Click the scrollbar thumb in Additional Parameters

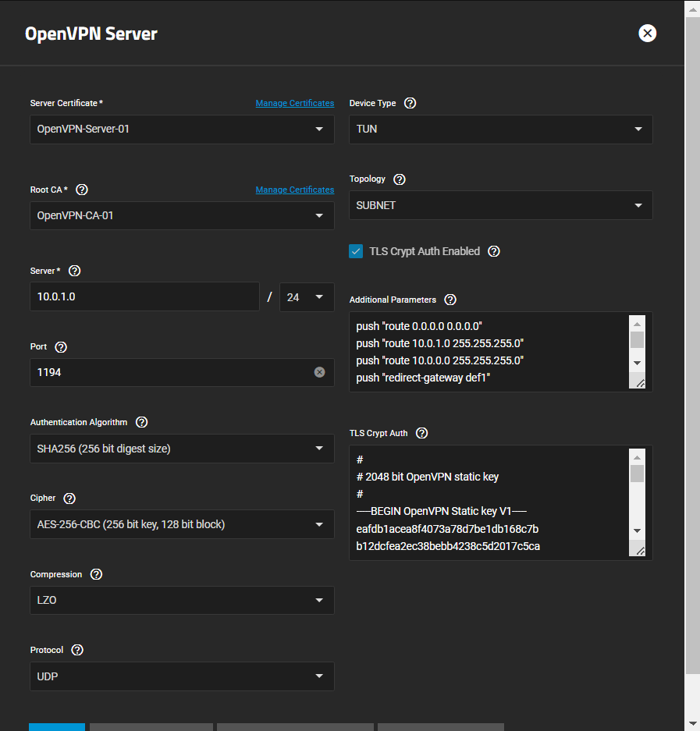click(x=637, y=339)
